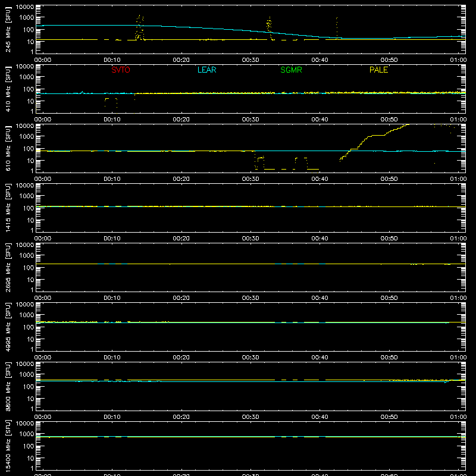The width and height of the screenshot is (476, 476).
Task: Click yellow burst spike near 00:14 in 245 MHz plot
Action: tap(139, 27)
